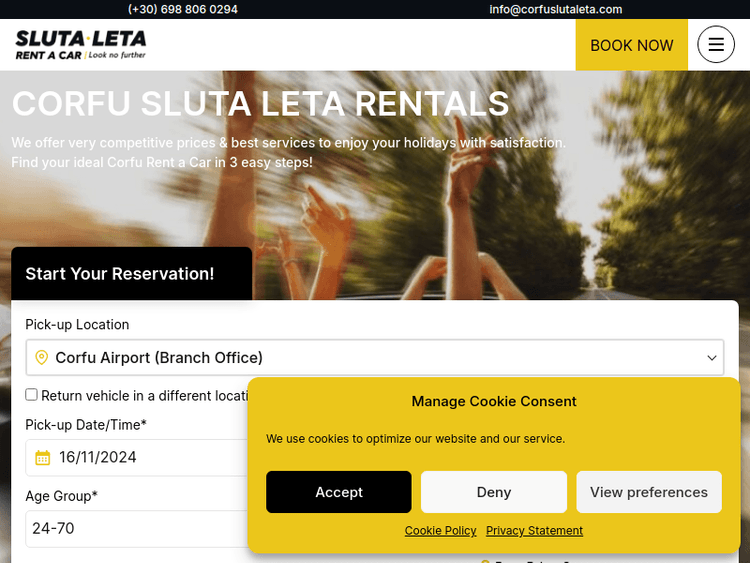
Task: Call the phone number in top bar
Action: 183,9
